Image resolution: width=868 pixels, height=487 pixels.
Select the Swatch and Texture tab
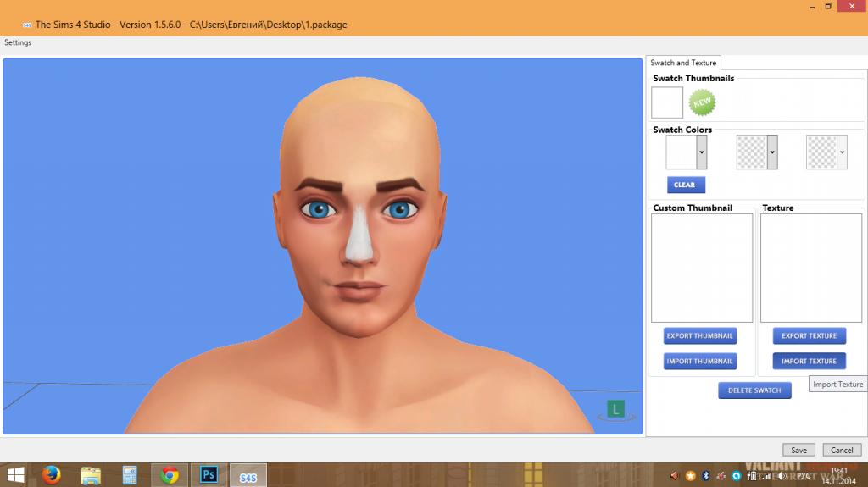pos(683,63)
